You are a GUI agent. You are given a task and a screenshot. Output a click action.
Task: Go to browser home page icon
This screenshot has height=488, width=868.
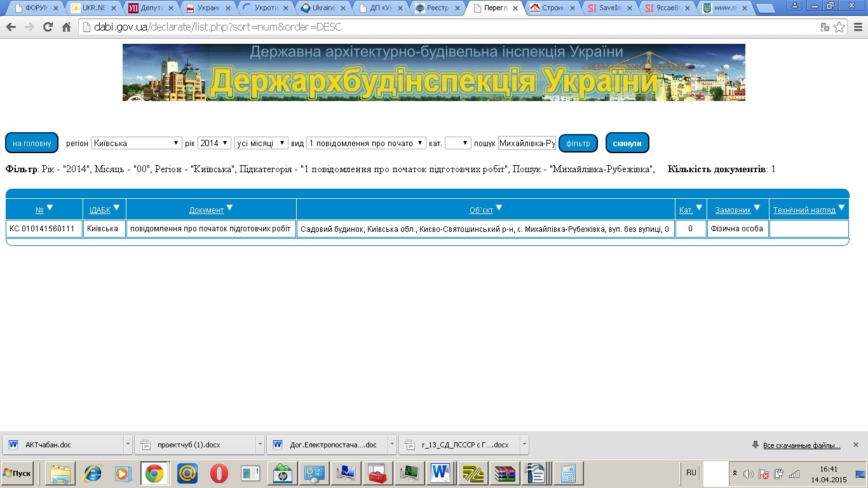pyautogui.click(x=66, y=27)
